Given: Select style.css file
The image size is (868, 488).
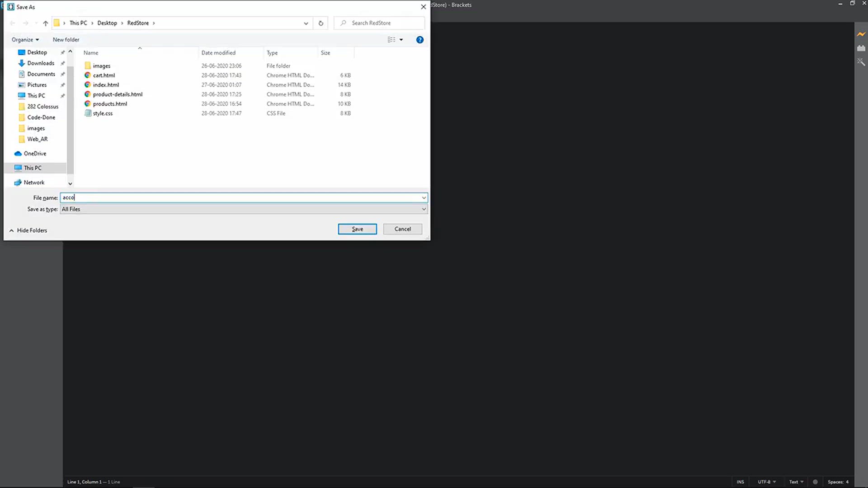Looking at the screenshot, I should (x=103, y=113).
